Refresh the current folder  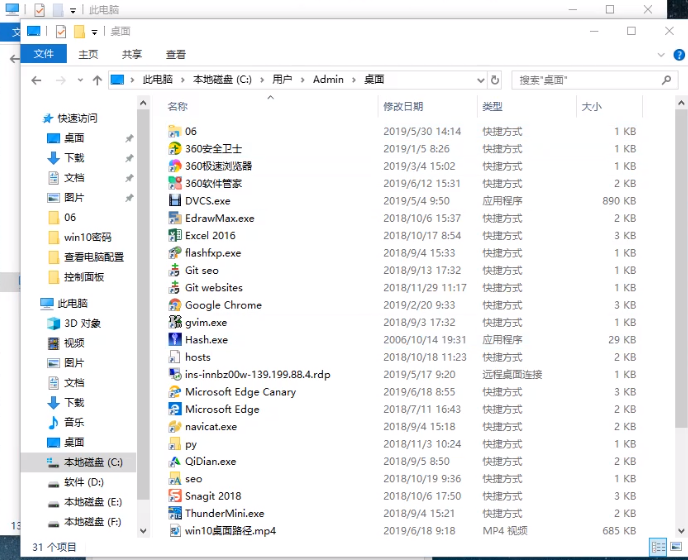(x=495, y=80)
